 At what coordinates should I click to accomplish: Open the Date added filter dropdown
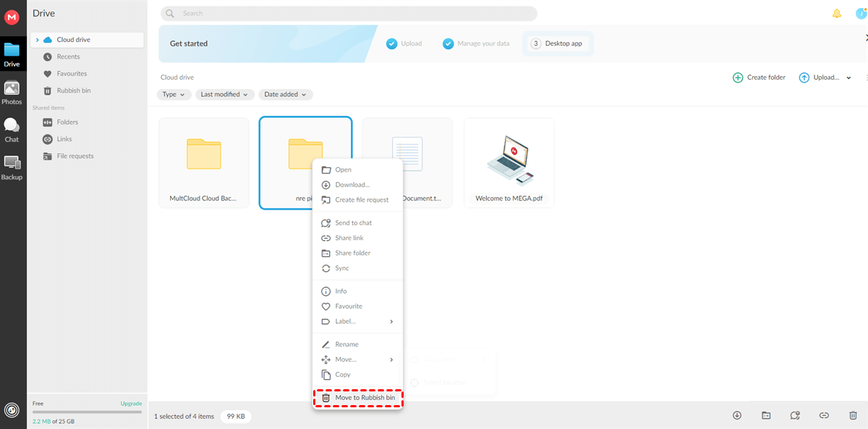pyautogui.click(x=286, y=95)
